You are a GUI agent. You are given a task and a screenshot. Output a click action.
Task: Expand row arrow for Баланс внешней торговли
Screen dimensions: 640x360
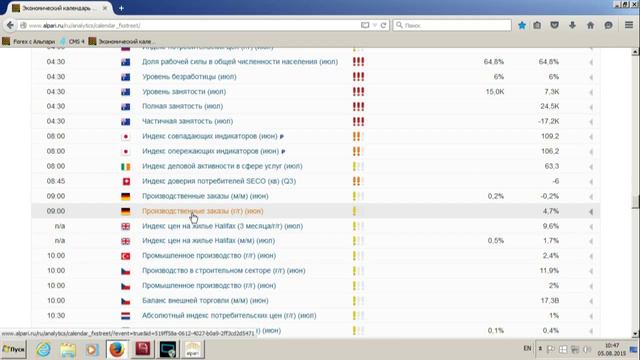(x=591, y=301)
